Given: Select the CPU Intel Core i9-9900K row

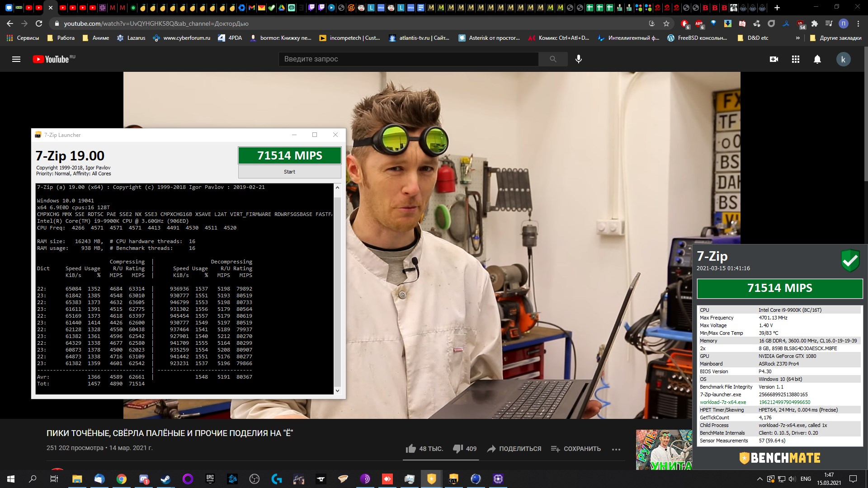Looking at the screenshot, I should [x=779, y=310].
